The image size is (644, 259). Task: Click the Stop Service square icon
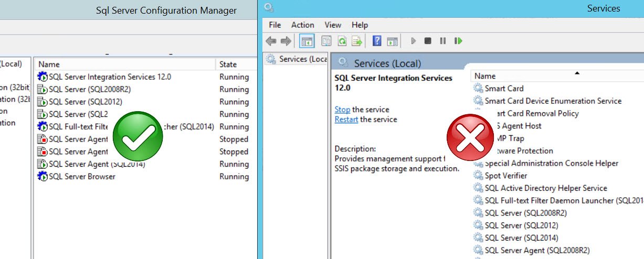428,41
